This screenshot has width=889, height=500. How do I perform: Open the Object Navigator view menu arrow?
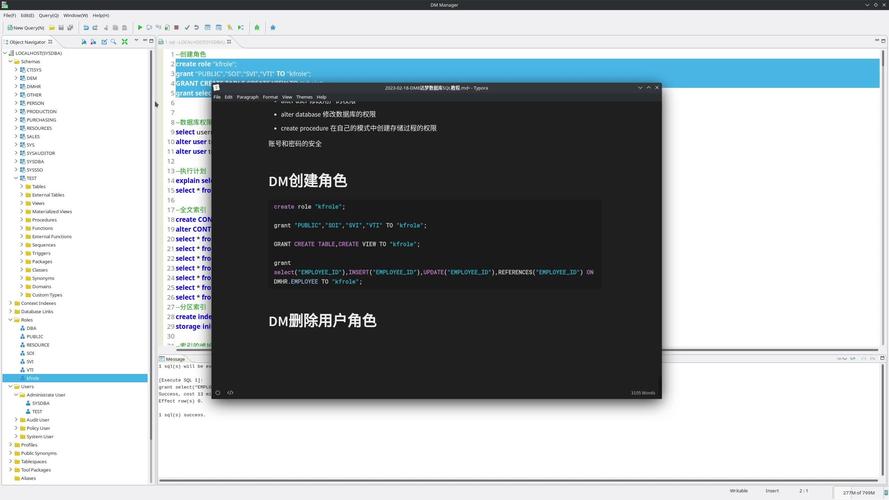137,40
